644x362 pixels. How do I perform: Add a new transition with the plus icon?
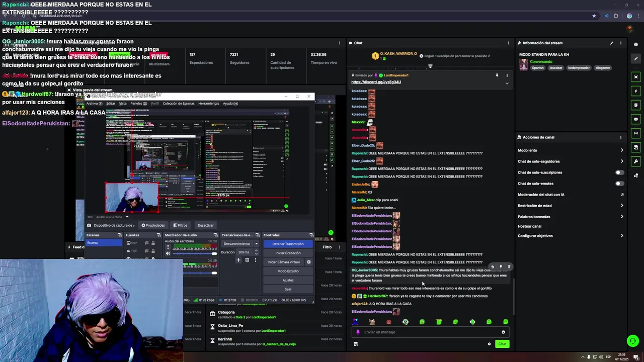(x=238, y=260)
